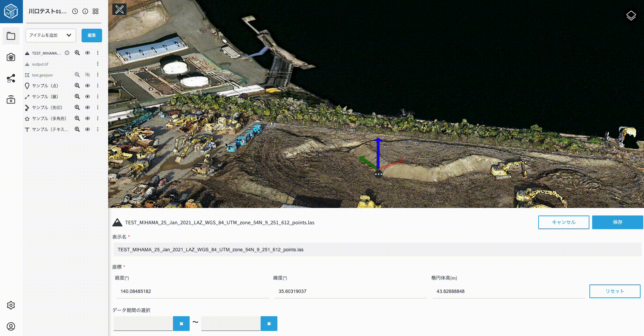
Task: Open settings gear in left sidebar
Action: tap(11, 305)
